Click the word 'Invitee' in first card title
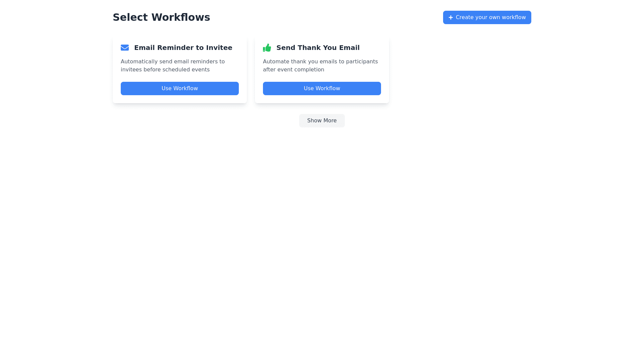This screenshot has width=644, height=362. pyautogui.click(x=219, y=48)
